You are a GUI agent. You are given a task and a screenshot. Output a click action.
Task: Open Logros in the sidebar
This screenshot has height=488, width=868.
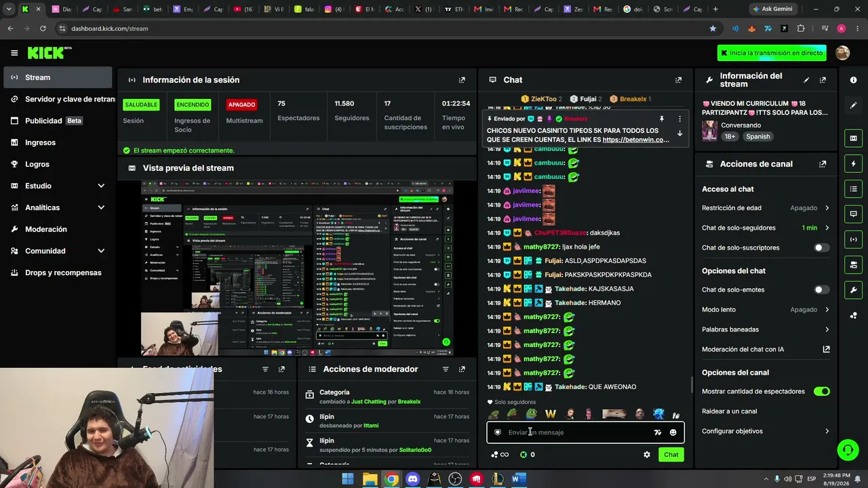coord(58,164)
